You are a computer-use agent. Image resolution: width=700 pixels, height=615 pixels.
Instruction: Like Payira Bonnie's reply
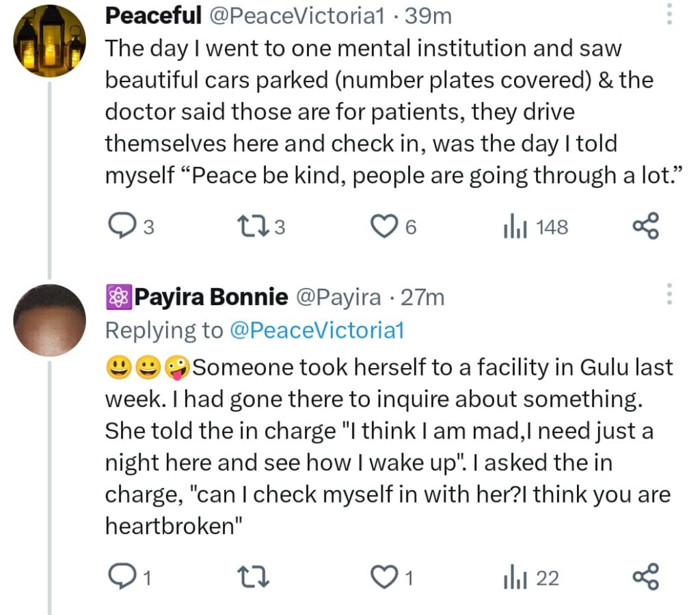(383, 579)
